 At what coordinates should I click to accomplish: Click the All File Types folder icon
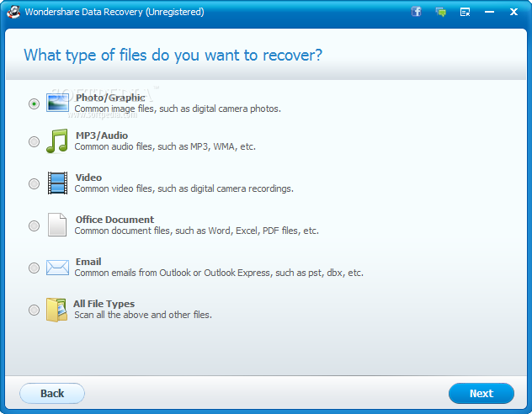(x=56, y=310)
